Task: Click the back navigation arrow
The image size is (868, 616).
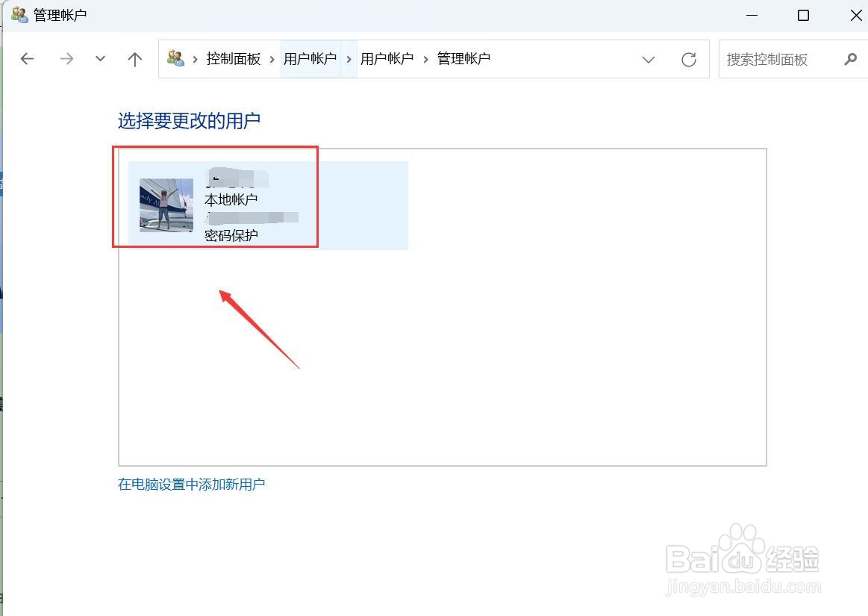Action: (27, 59)
